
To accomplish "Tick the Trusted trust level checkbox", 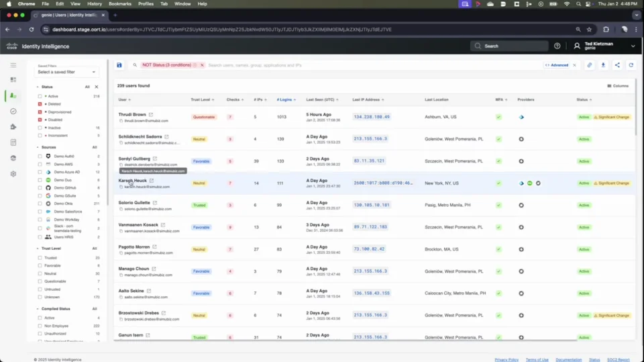I will click(40, 258).
